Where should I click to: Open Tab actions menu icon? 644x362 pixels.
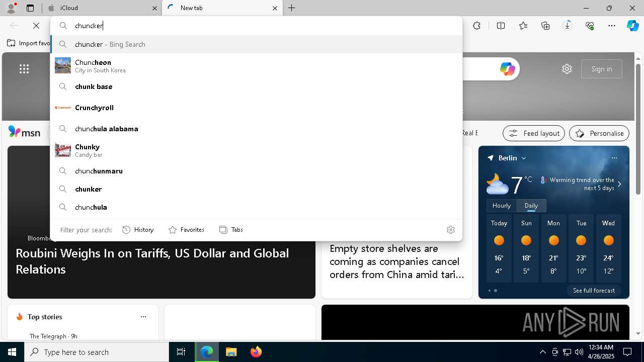point(30,8)
